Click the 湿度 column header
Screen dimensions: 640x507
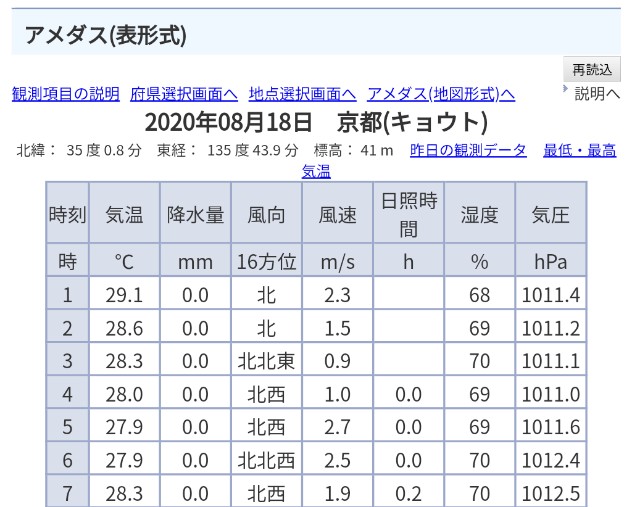[x=480, y=213]
